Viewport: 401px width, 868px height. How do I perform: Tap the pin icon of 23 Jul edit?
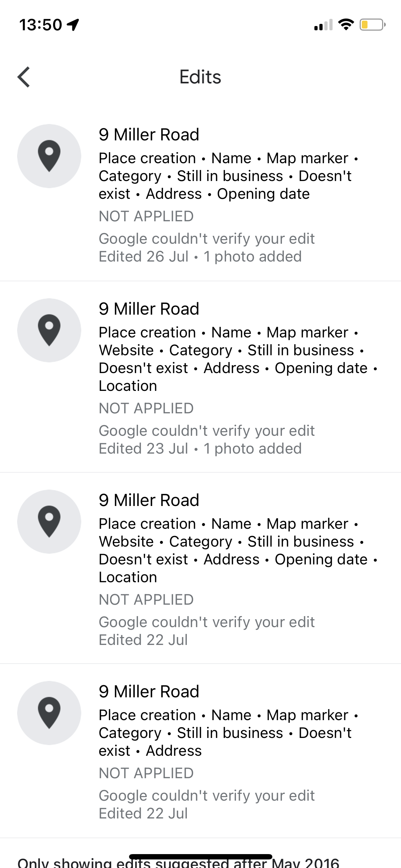49,330
